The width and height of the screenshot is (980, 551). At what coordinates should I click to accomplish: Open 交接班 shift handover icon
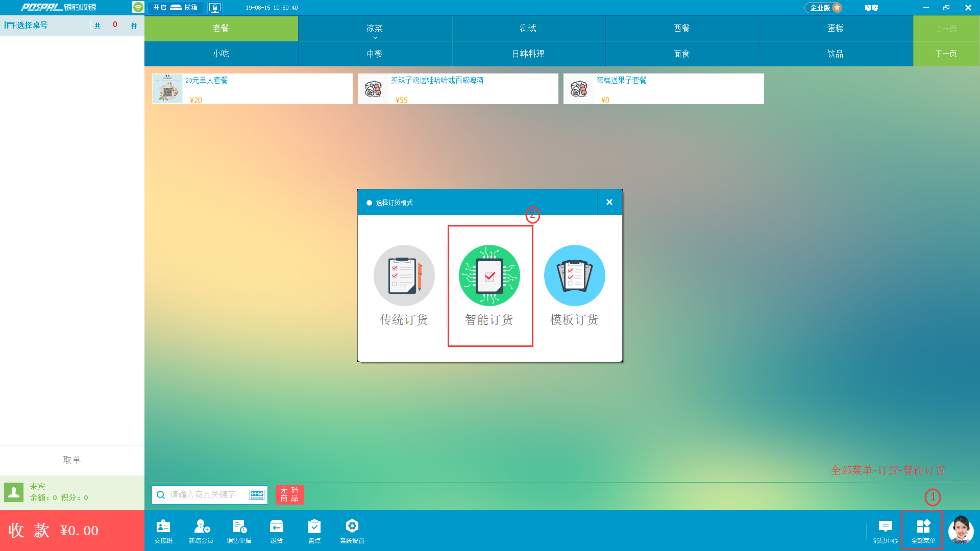163,531
